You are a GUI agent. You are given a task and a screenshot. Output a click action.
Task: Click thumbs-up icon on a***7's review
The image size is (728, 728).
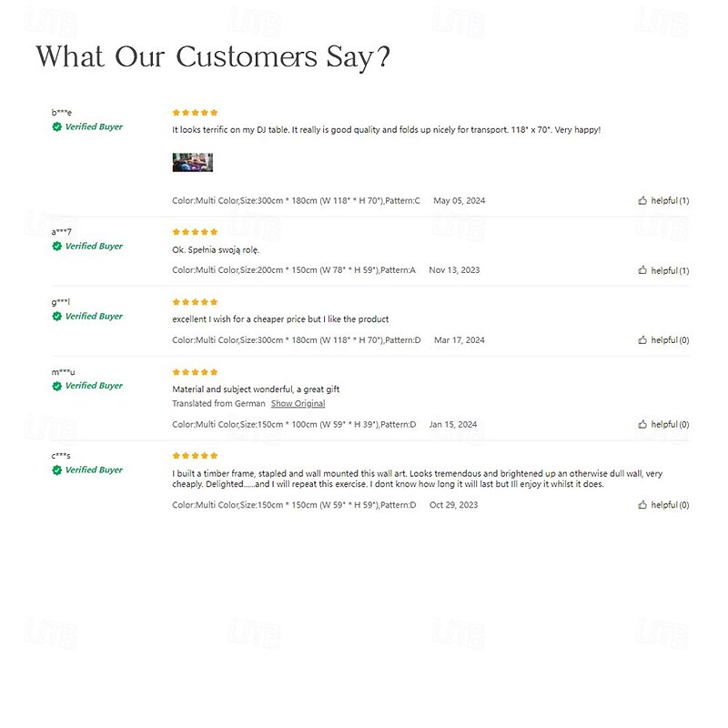pyautogui.click(x=642, y=270)
